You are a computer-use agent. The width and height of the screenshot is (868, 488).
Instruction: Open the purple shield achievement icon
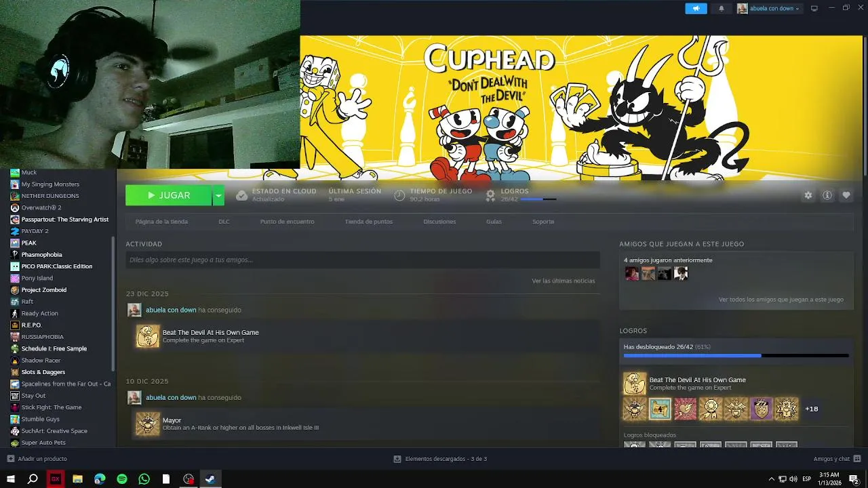coord(761,409)
